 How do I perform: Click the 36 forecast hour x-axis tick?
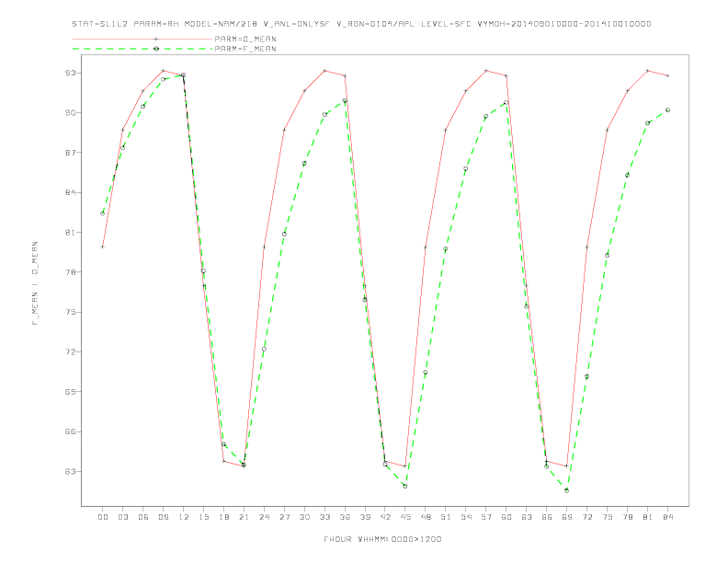point(345,517)
